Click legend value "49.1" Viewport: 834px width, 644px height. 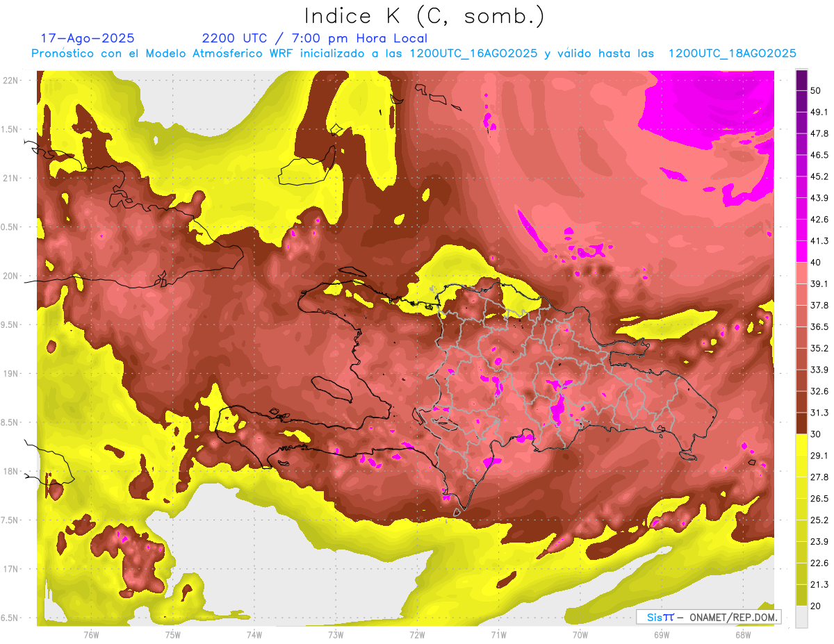pyautogui.click(x=819, y=113)
